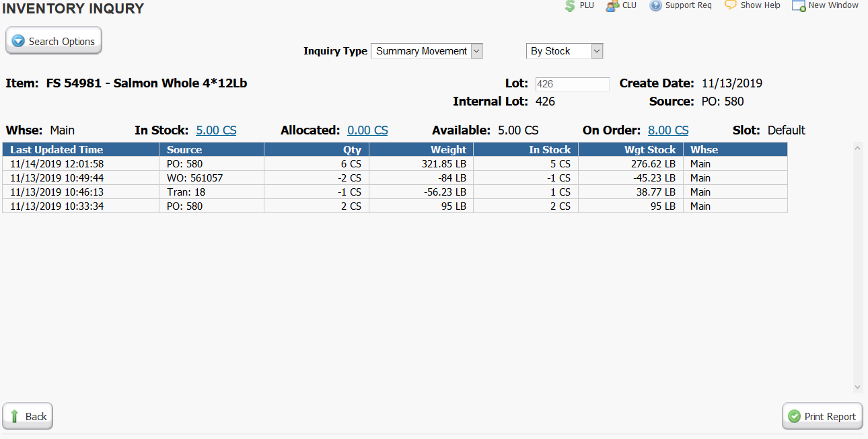Viewport: 868px width, 439px height.
Task: Click the Allocated 0.00 CS link
Action: pyautogui.click(x=367, y=130)
